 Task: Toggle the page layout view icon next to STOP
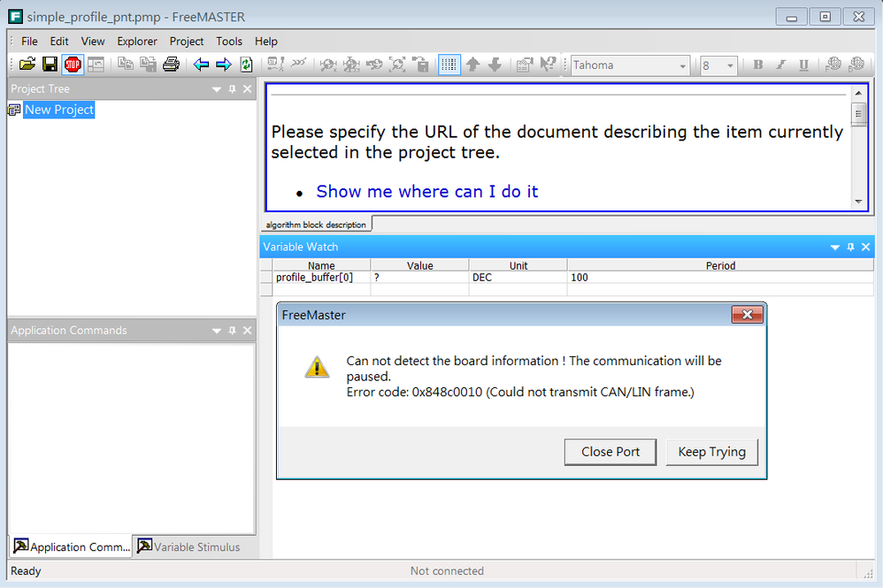[x=96, y=65]
